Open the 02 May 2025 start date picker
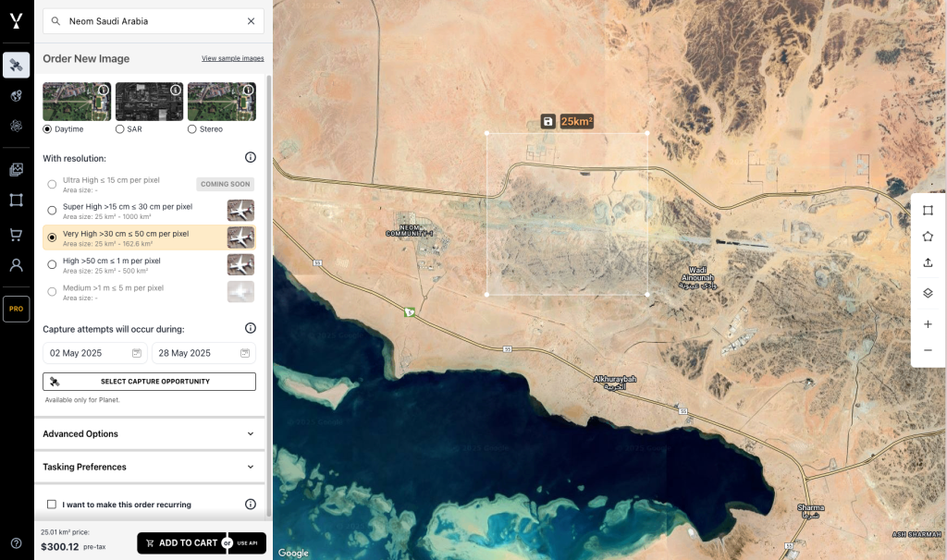Viewport: 947px width, 560px height. [94, 353]
